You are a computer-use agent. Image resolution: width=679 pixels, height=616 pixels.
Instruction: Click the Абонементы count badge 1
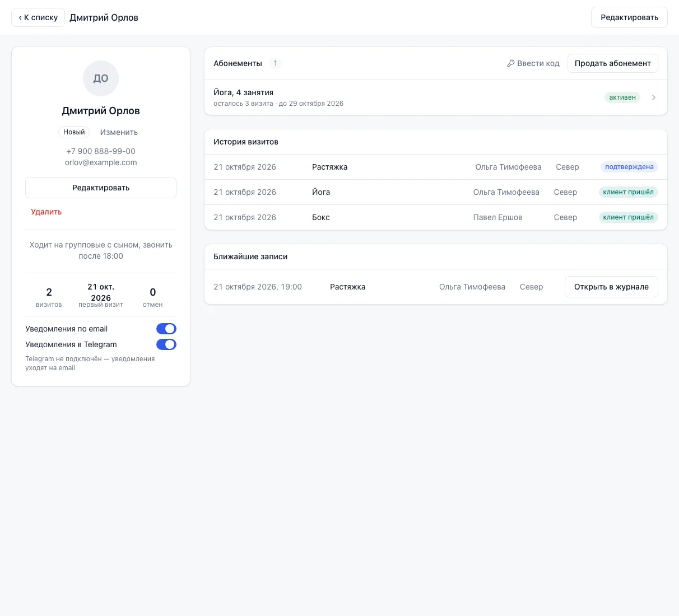[275, 63]
